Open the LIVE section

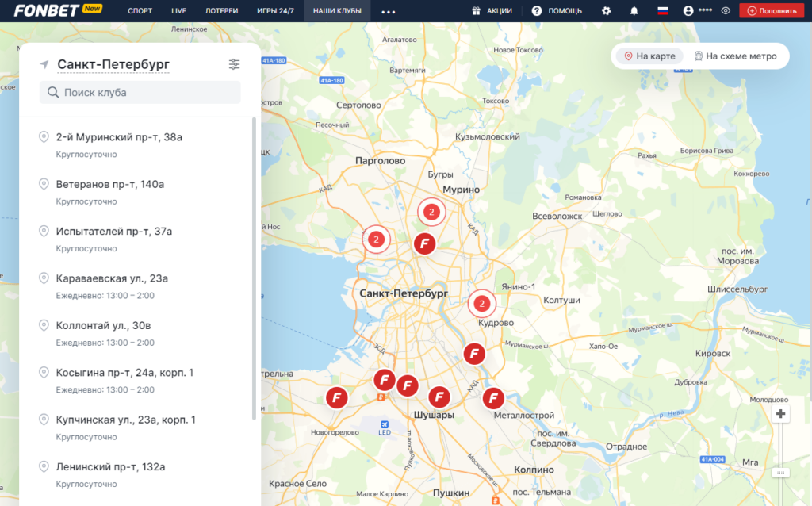click(x=178, y=11)
